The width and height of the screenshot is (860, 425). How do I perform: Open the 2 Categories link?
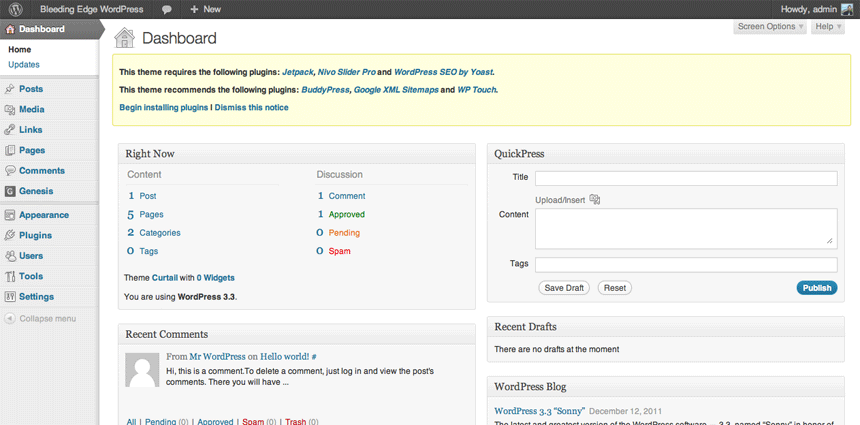pyautogui.click(x=154, y=233)
